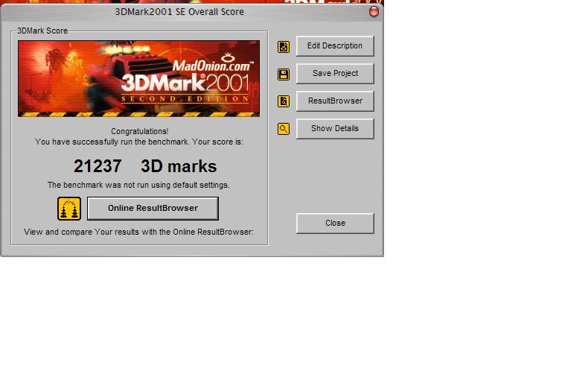Screen dimensions: 588x380
Task: Click the Show Details button
Action: point(335,128)
